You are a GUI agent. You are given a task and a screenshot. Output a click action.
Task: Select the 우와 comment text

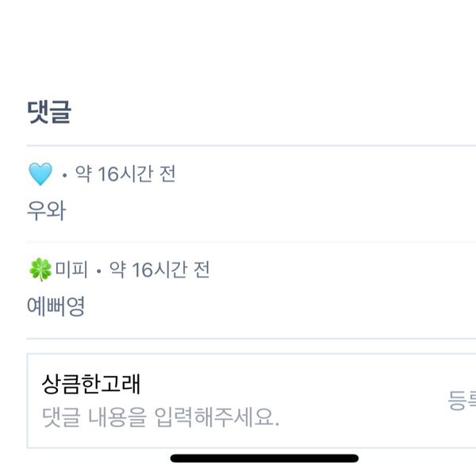47,211
